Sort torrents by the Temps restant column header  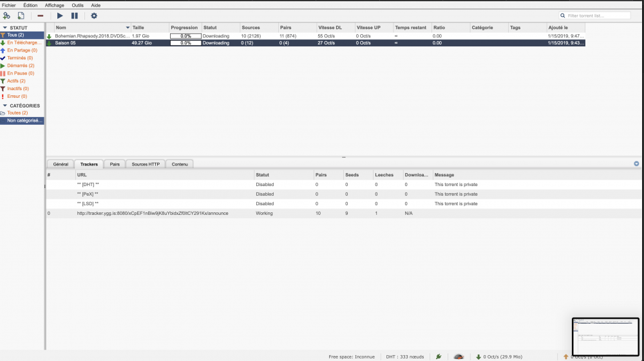click(412, 28)
